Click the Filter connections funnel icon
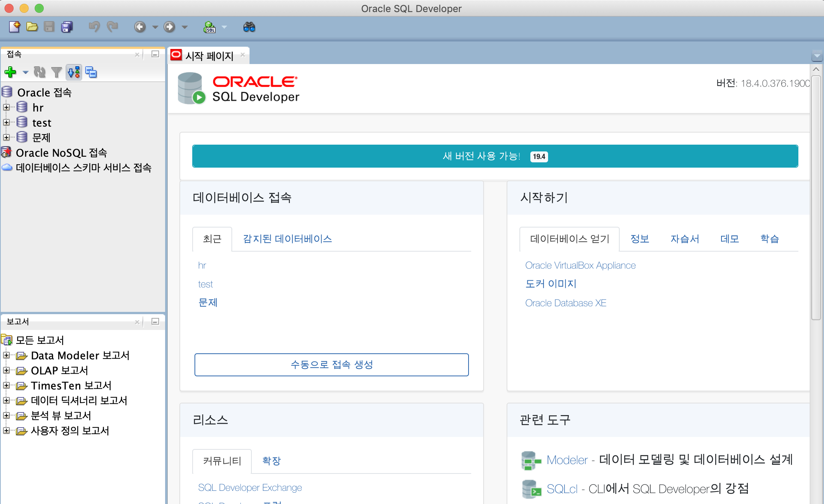 tap(57, 72)
